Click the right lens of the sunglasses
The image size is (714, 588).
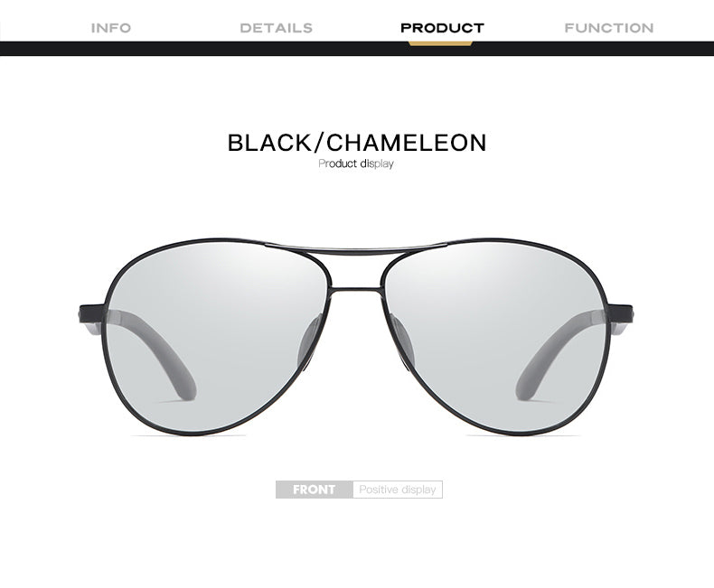point(495,337)
